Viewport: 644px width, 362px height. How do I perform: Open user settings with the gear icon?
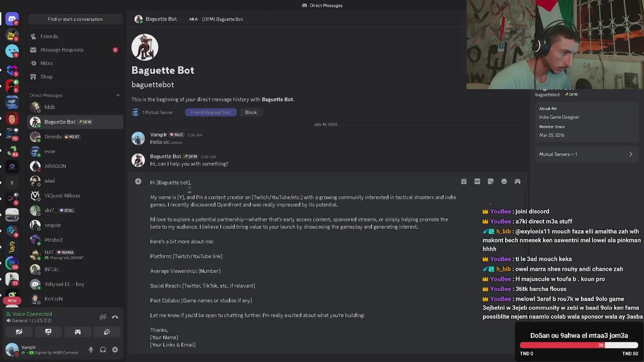115,350
